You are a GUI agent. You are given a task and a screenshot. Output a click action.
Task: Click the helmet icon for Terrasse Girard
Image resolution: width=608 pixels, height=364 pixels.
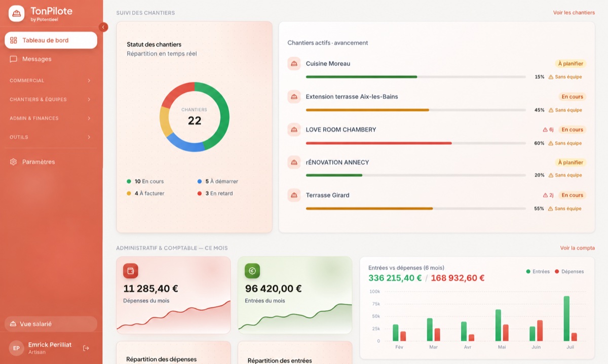(x=294, y=195)
